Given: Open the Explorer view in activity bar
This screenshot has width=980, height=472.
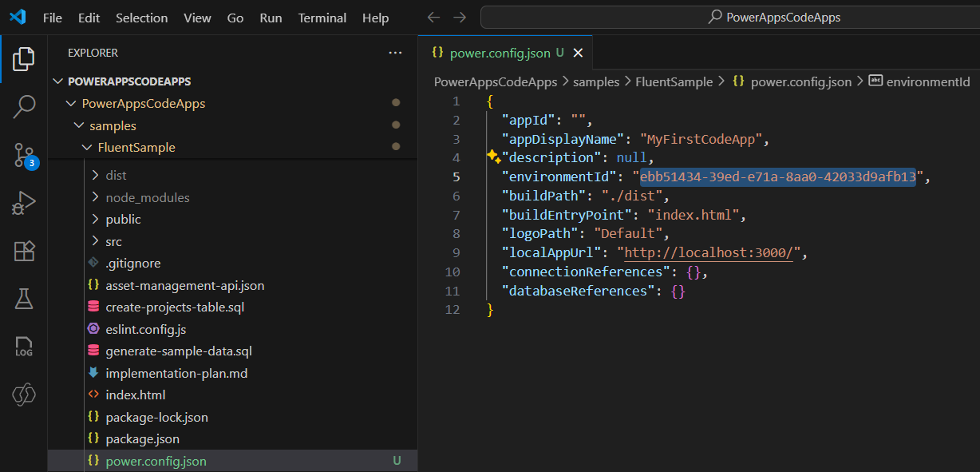Looking at the screenshot, I should [x=24, y=58].
